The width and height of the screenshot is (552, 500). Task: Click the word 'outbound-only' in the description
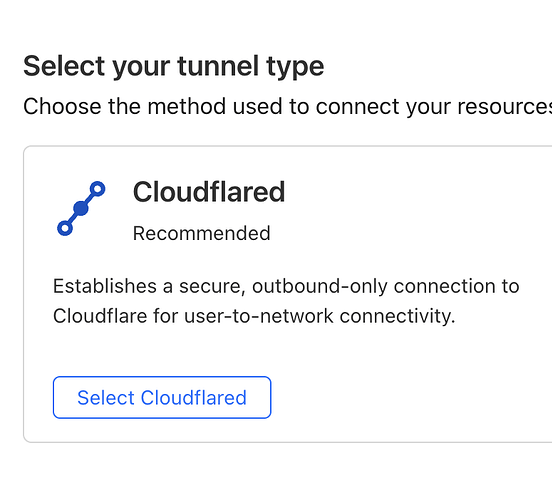coord(320,286)
